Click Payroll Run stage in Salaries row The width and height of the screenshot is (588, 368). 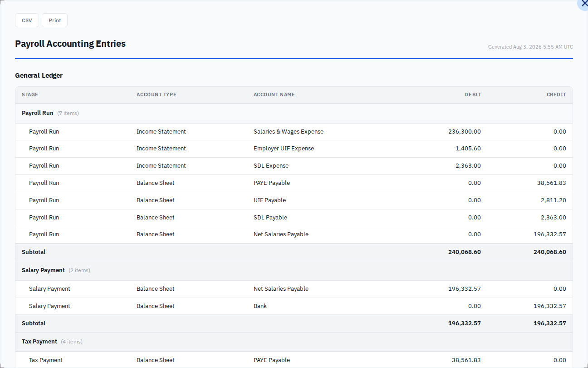[x=44, y=132]
